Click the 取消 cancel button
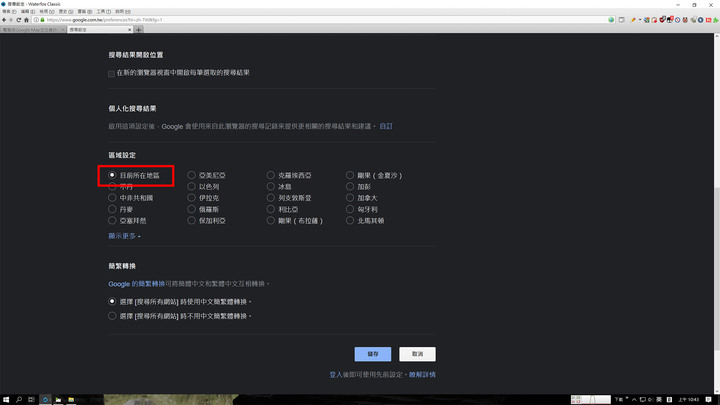720x405 pixels. point(417,354)
